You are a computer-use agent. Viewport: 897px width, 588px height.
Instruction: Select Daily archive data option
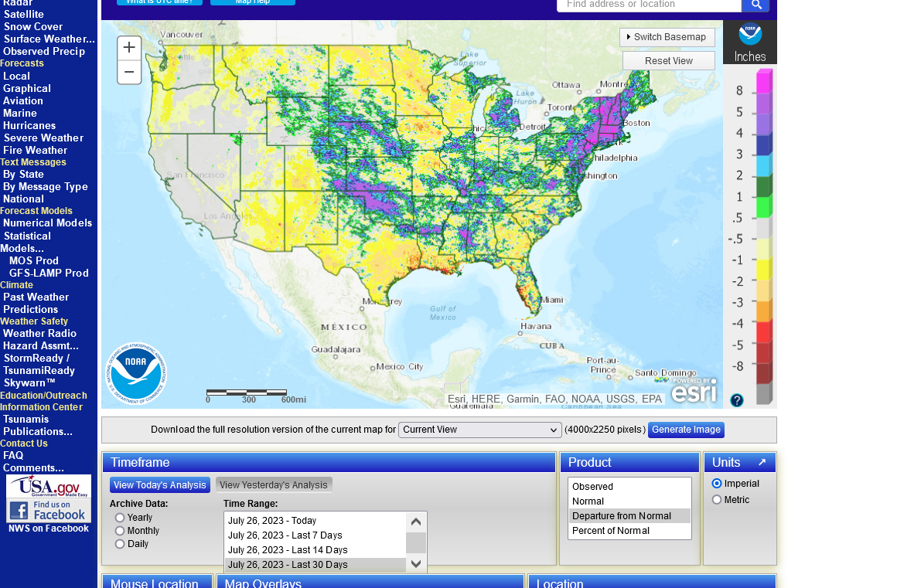[x=120, y=544]
